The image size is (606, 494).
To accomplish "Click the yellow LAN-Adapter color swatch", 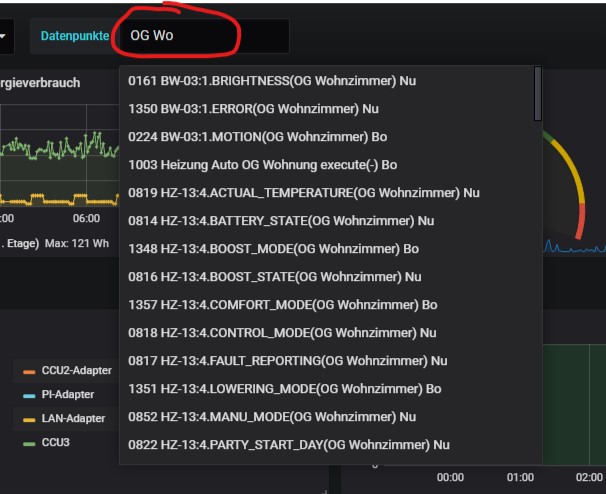I will click(x=29, y=420).
